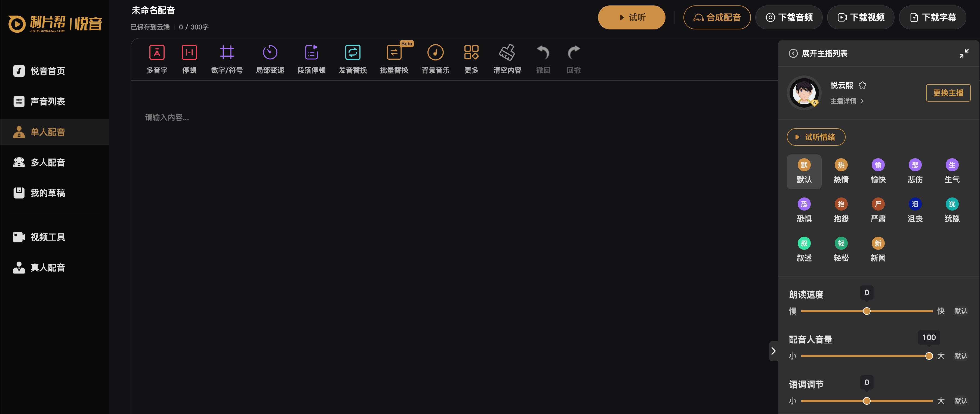Click the 朗读速度 slider handle
The image size is (980, 414).
click(867, 311)
